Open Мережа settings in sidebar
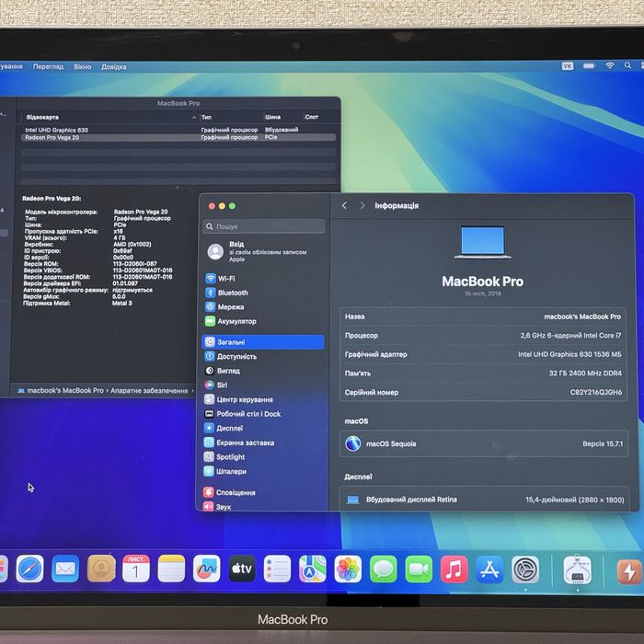 click(x=263, y=306)
